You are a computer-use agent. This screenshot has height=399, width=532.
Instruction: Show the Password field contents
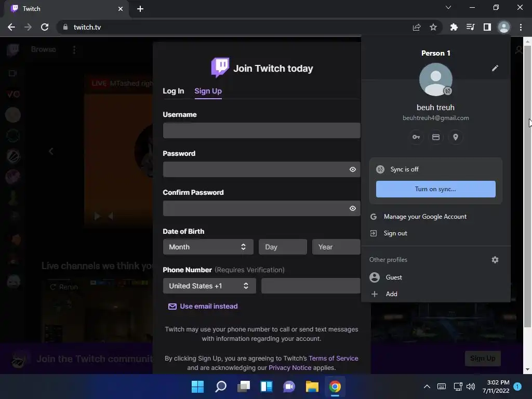[353, 169]
